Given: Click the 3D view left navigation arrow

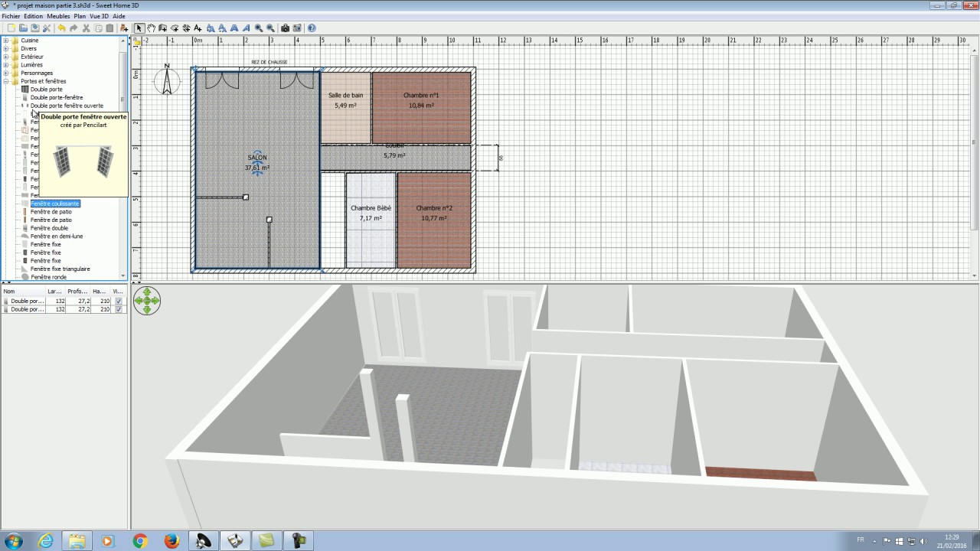Looking at the screenshot, I should [x=139, y=302].
